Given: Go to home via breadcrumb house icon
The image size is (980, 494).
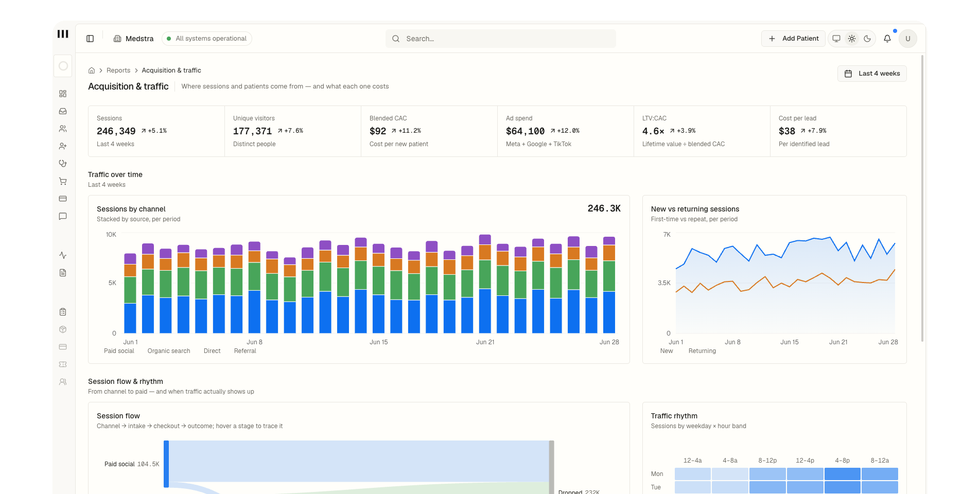Looking at the screenshot, I should [x=92, y=70].
